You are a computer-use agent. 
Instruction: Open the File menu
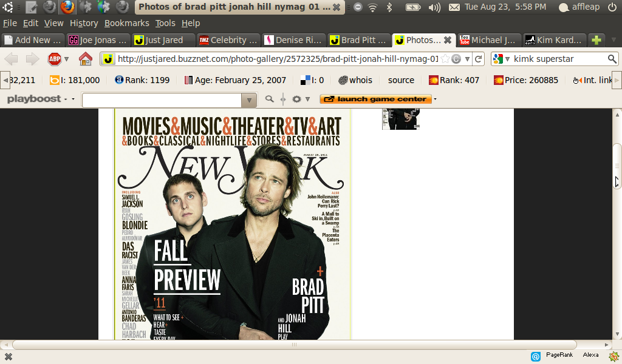tap(10, 24)
